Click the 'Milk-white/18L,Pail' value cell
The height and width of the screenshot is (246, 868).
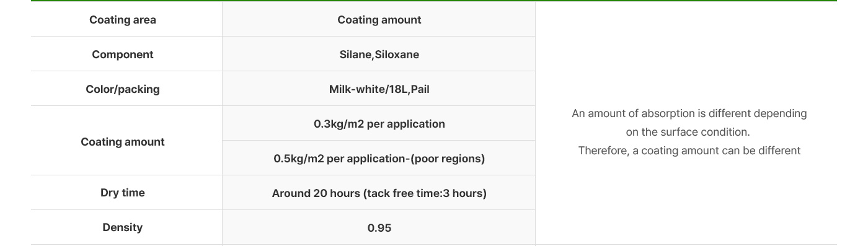tap(379, 89)
